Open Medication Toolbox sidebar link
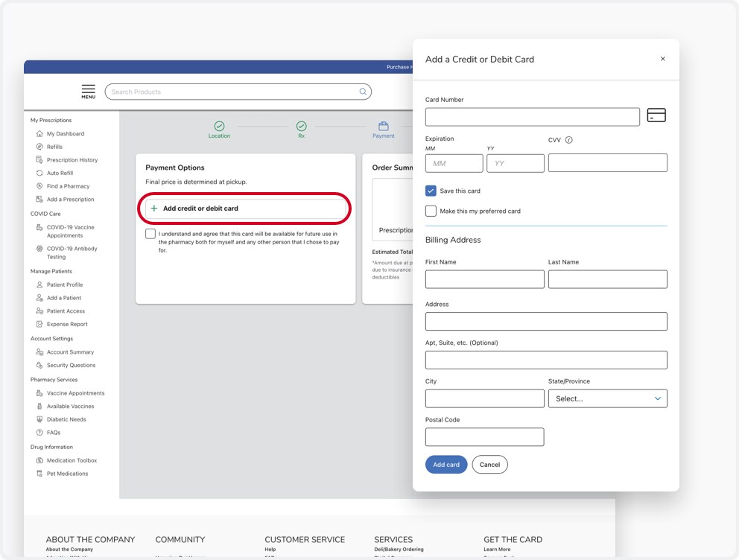Viewport: 739px width, 560px height. point(72,461)
